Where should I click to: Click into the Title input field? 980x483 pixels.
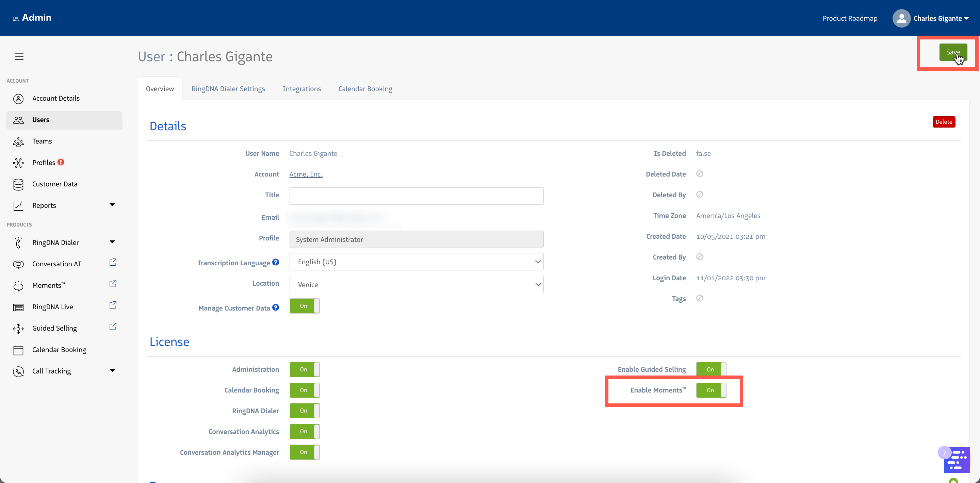coord(416,196)
